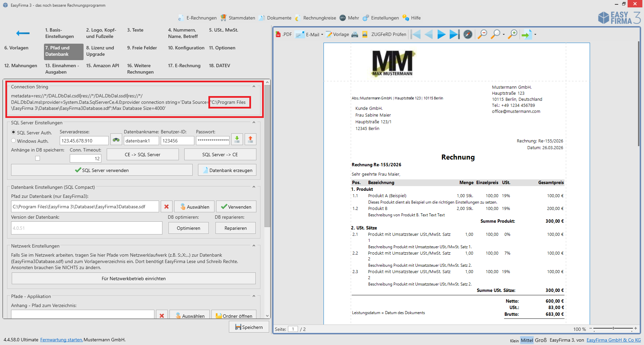The image size is (644, 345).
Task: Jump to last page of the preview
Action: click(454, 34)
